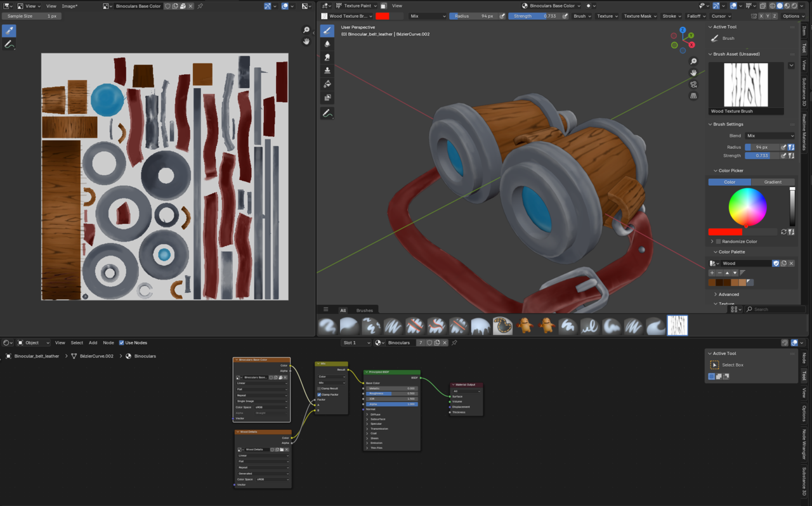This screenshot has width=812, height=506.
Task: Select the Clone stamp tool
Action: [327, 70]
